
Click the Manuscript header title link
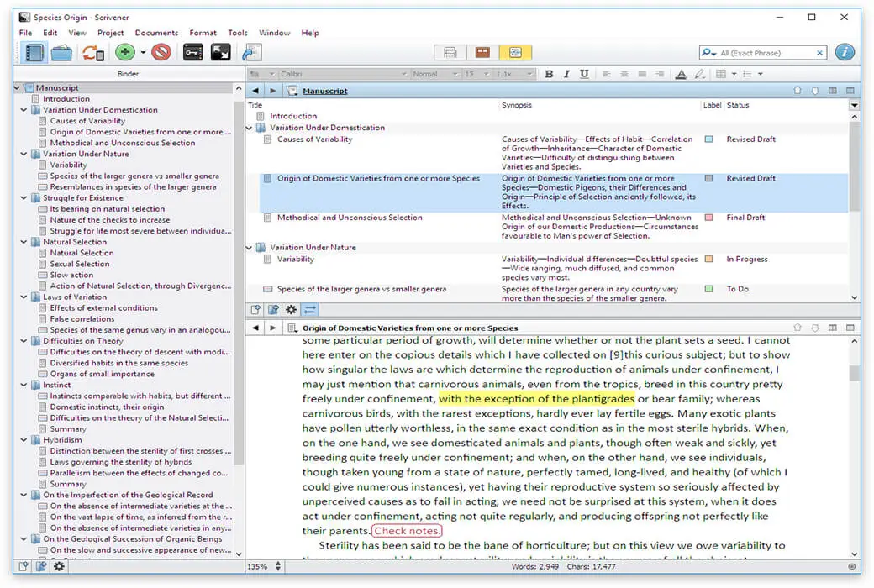pyautogui.click(x=325, y=91)
